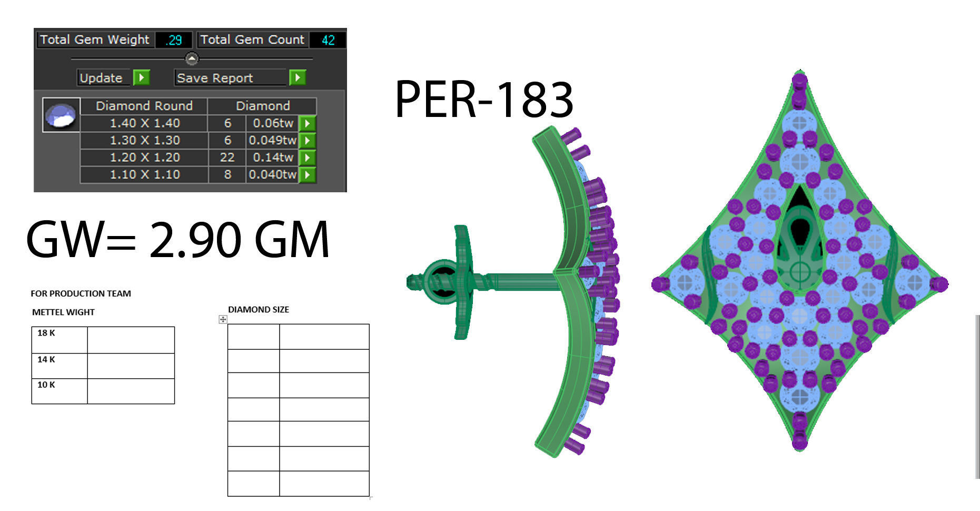Screen dimensions: 980x511
Task: Click the green arrow on the 0.14tw row
Action: tap(307, 158)
